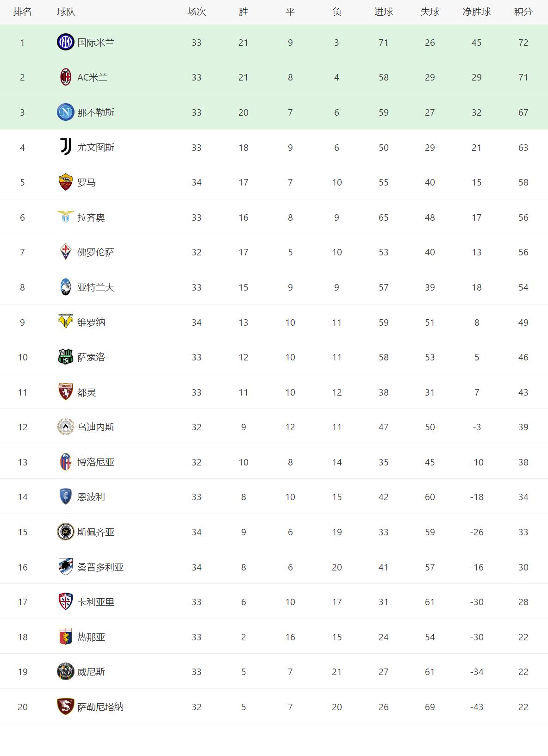Click the Inter Milan (国际米兰) crest icon

pyautogui.click(x=65, y=42)
